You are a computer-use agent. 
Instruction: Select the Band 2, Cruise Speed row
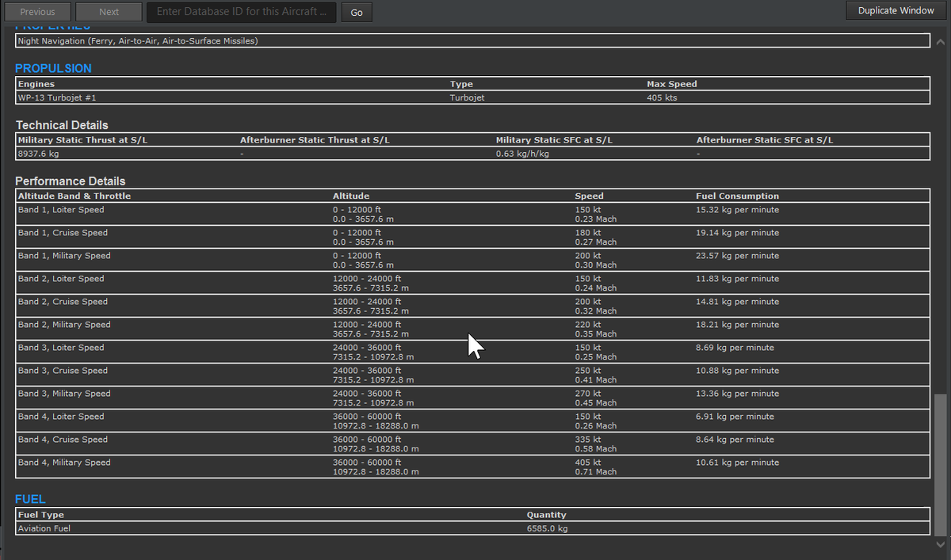(x=472, y=307)
